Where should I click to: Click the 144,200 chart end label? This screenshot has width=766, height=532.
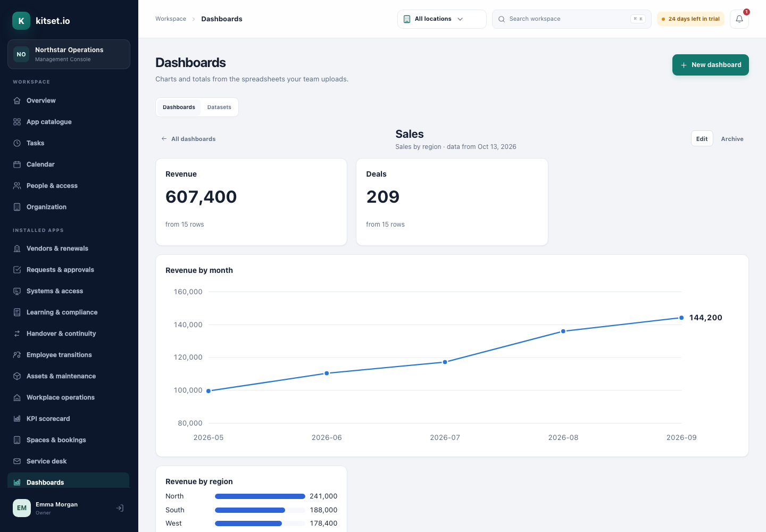(x=706, y=318)
